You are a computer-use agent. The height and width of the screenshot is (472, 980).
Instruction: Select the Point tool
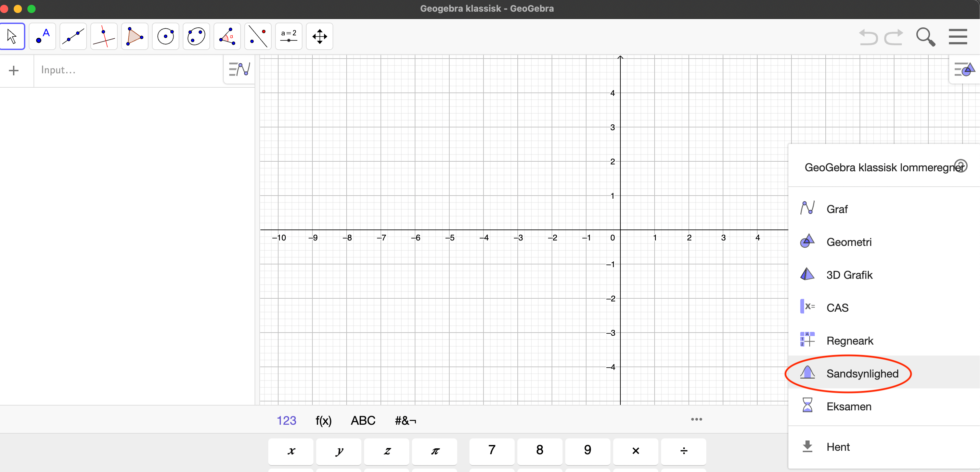(x=43, y=37)
